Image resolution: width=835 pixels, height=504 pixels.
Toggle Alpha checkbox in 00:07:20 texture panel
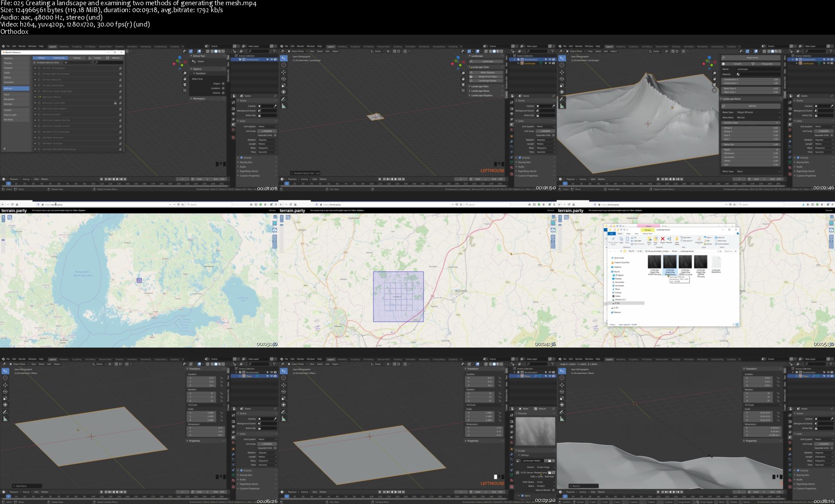[x=522, y=495]
